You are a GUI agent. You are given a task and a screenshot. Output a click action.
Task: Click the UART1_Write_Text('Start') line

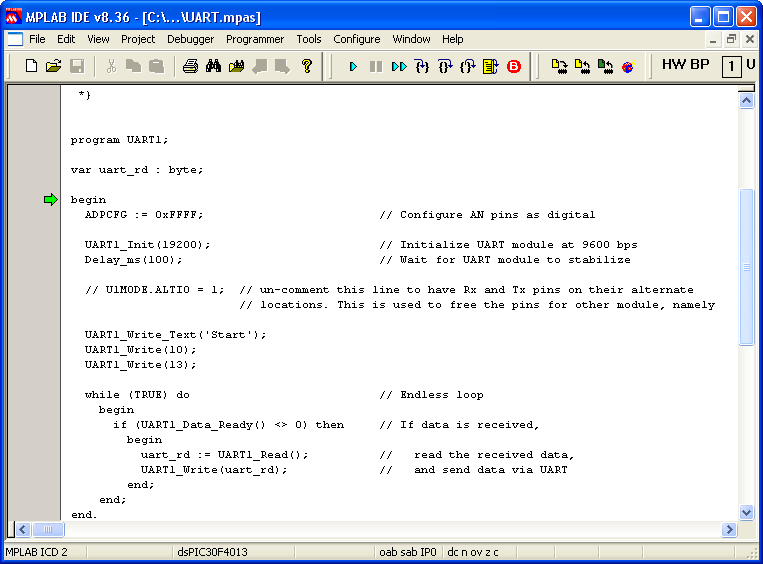[176, 335]
